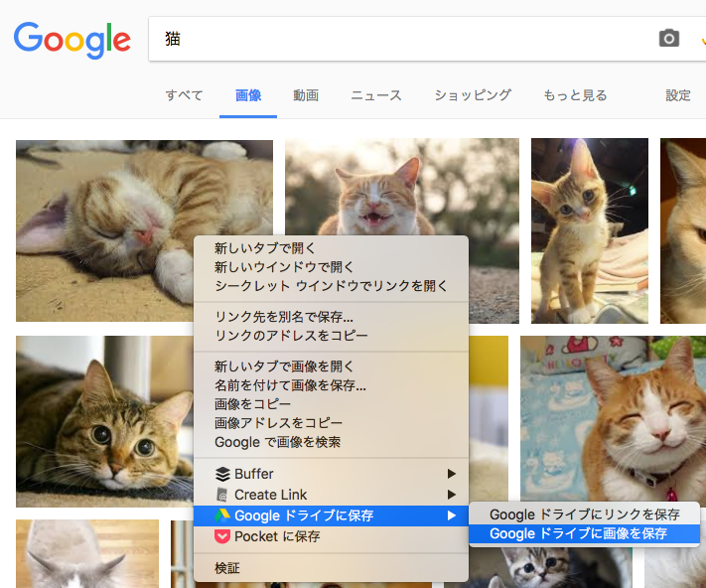The height and width of the screenshot is (588, 706).
Task: Select 新しいタブで開く from context menu
Action: point(270,249)
